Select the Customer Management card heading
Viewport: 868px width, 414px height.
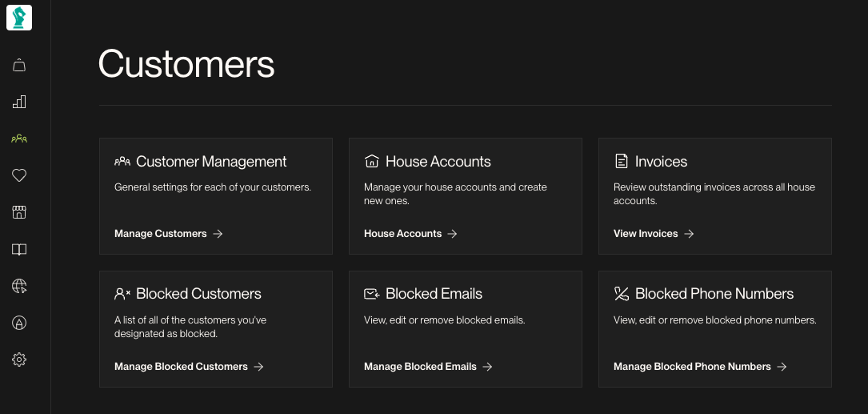tap(211, 161)
